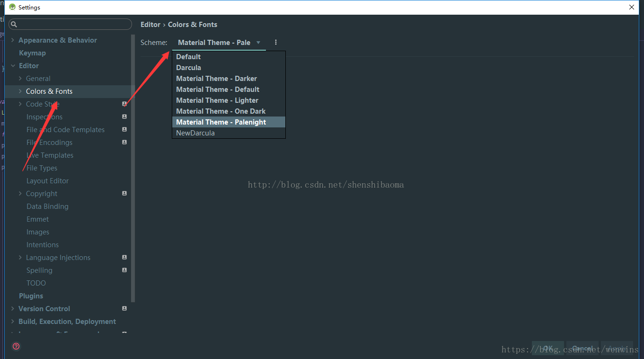Click the project-level icon beside Code Style
Image resolution: width=644 pixels, height=359 pixels.
[x=124, y=104]
